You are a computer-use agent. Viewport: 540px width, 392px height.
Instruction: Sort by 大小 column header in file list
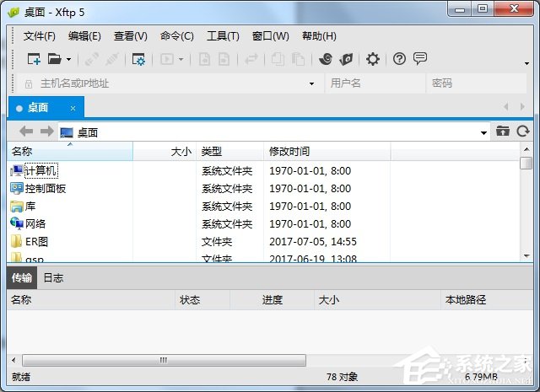pyautogui.click(x=165, y=152)
